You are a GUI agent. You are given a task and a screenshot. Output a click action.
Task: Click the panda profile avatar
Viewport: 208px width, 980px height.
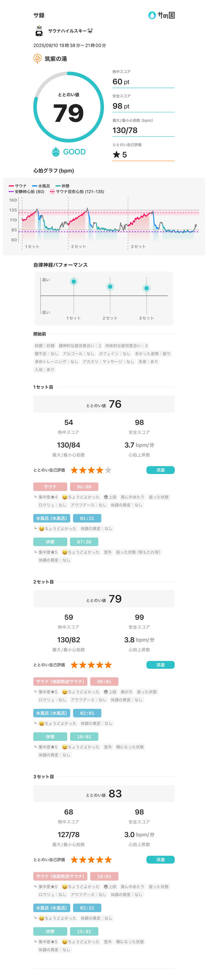coord(39,31)
